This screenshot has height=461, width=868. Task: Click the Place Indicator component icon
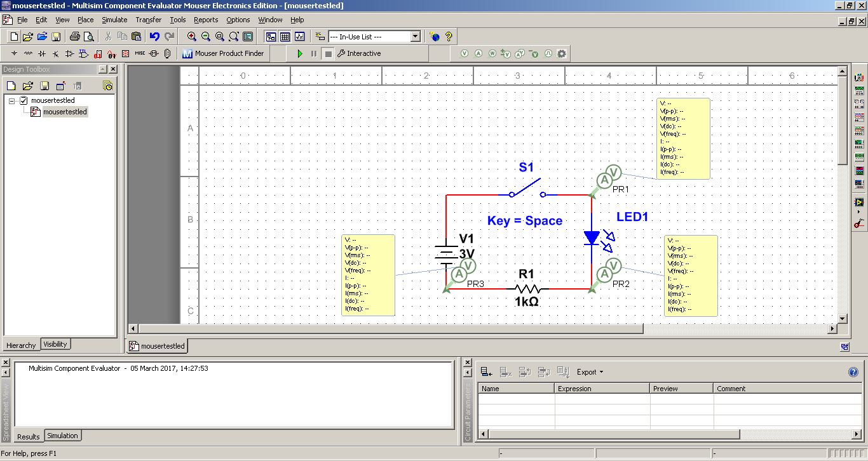click(126, 54)
